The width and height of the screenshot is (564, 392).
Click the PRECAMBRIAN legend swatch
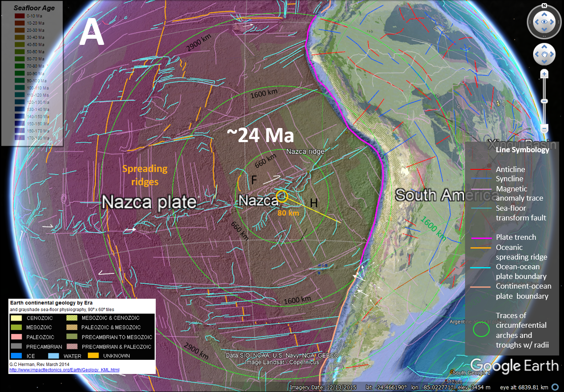pos(16,347)
